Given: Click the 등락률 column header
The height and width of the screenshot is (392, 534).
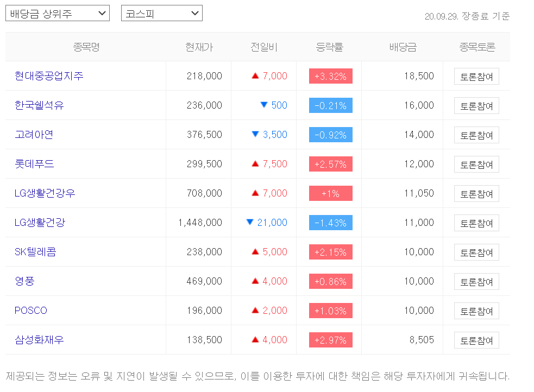Looking at the screenshot, I should pos(329,47).
